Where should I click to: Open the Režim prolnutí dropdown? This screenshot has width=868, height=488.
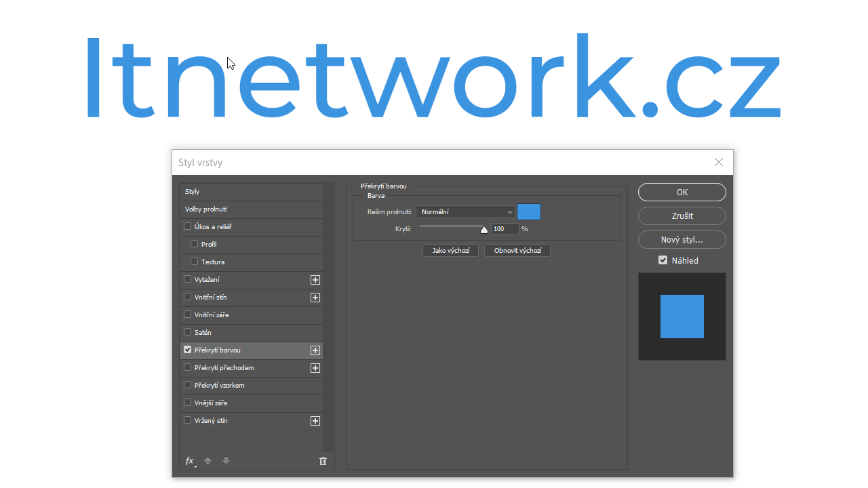point(465,212)
